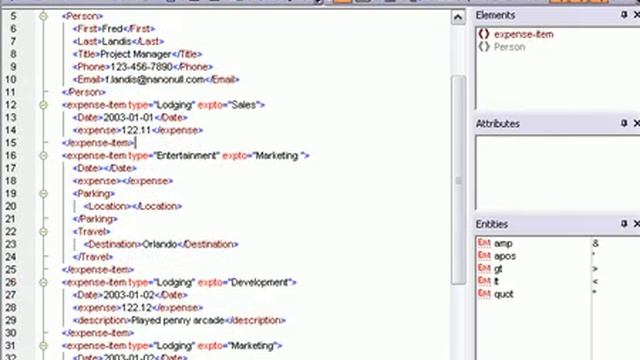Click the expense value 122.12

136,308
